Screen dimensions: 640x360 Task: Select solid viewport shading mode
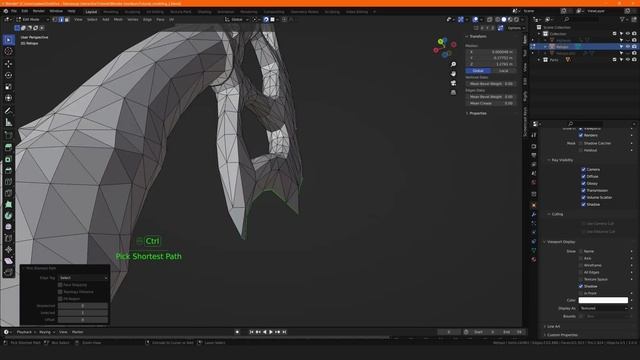pos(504,19)
